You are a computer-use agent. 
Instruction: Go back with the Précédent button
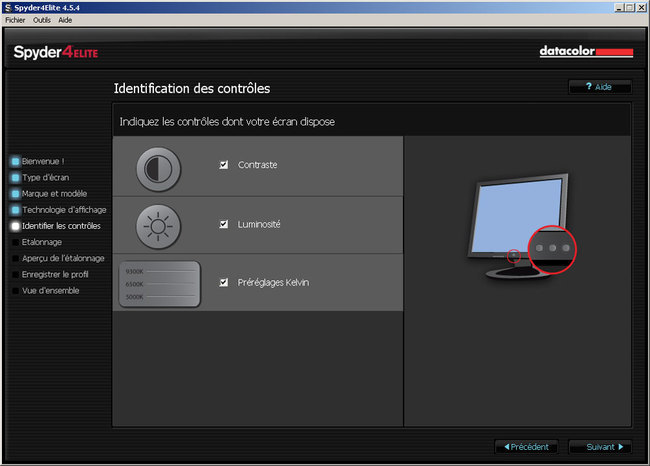[x=526, y=447]
